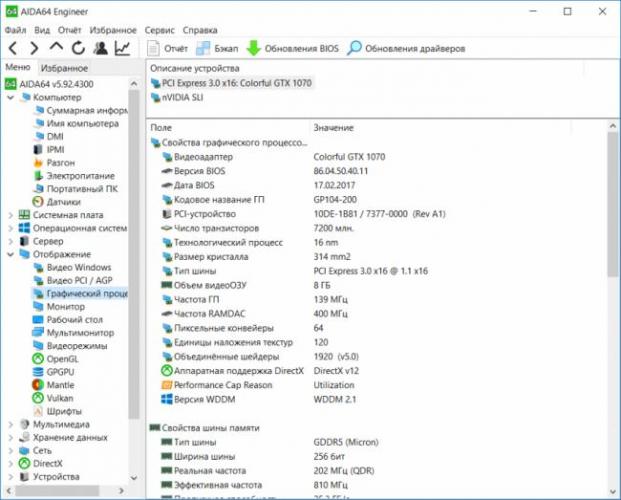Click the Back navigation arrow
The image size is (621, 500).
tap(13, 48)
